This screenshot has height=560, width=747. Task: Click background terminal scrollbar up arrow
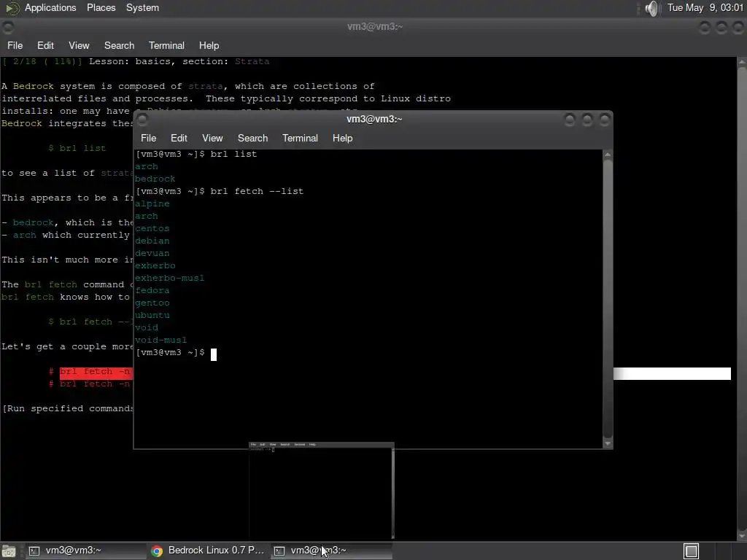[742, 62]
